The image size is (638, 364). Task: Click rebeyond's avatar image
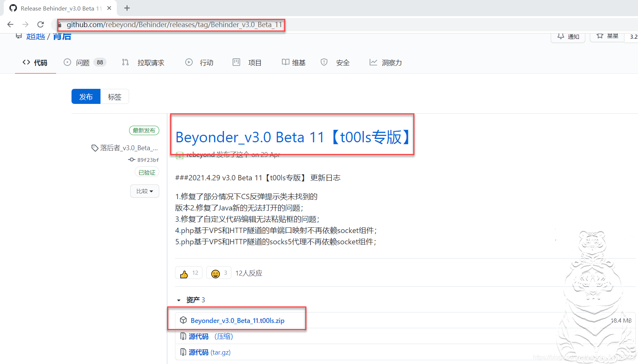pos(180,155)
